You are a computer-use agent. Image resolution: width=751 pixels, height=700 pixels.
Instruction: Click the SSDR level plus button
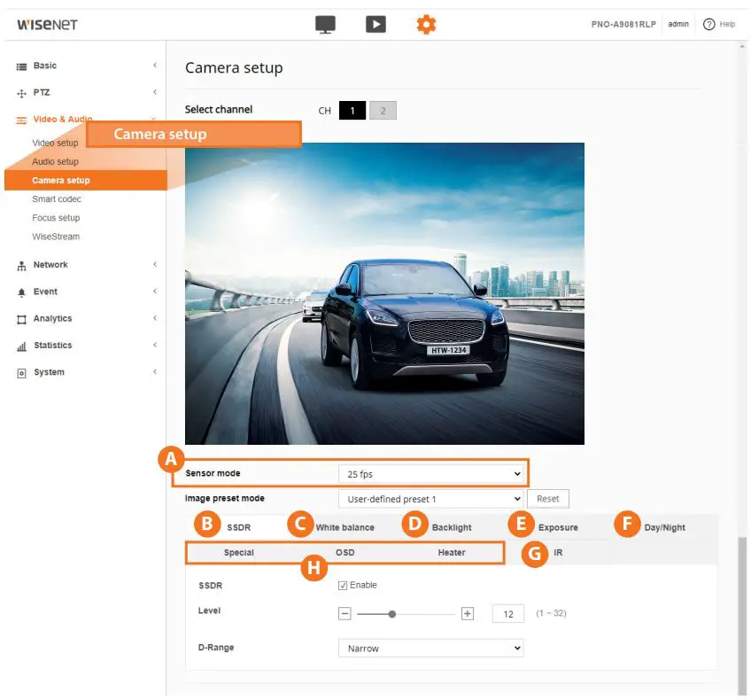point(468,613)
